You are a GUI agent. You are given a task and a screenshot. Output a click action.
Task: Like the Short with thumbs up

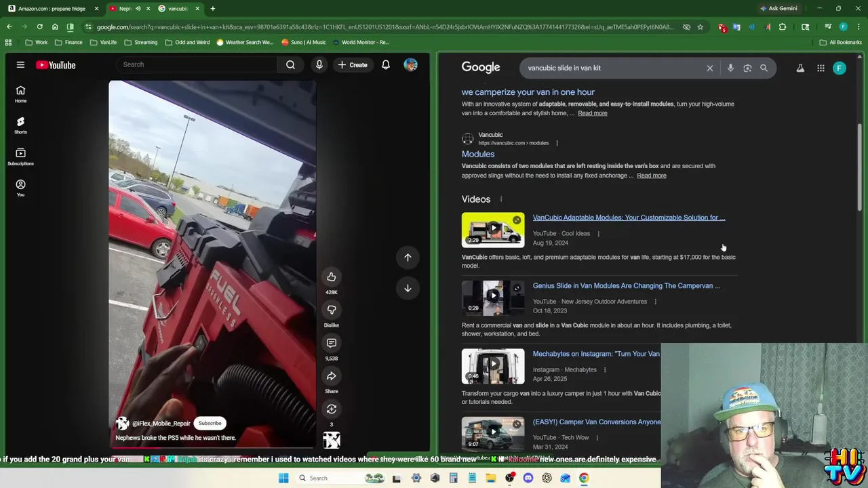332,277
